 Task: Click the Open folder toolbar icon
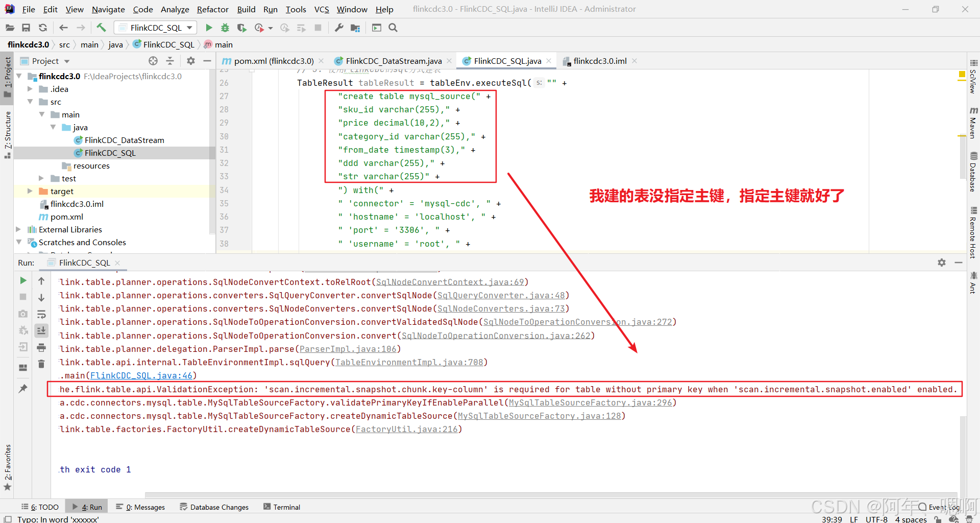(x=10, y=28)
